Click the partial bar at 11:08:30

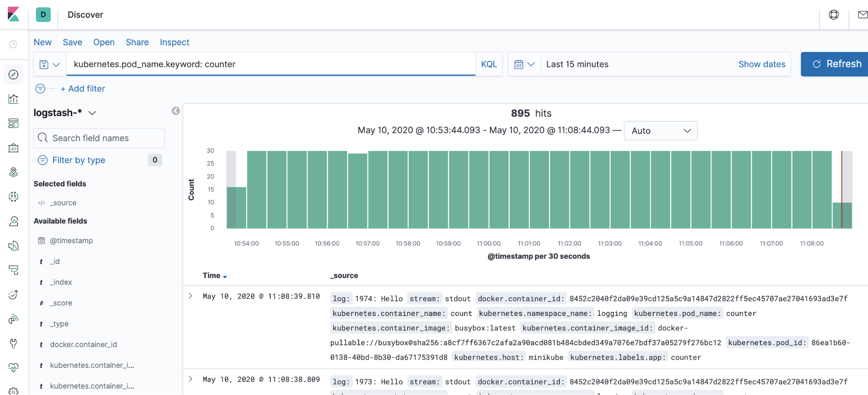tap(842, 216)
